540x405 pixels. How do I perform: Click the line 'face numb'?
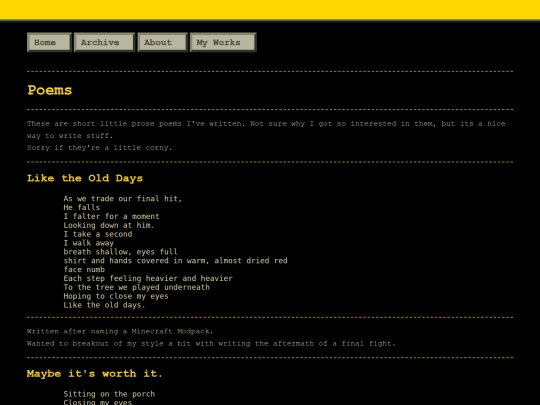click(x=84, y=270)
